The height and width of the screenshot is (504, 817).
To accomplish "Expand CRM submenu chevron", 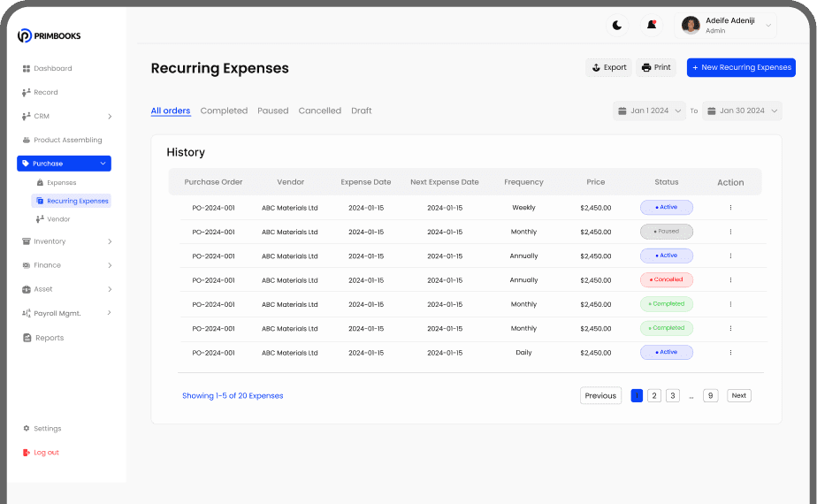I will tap(110, 116).
